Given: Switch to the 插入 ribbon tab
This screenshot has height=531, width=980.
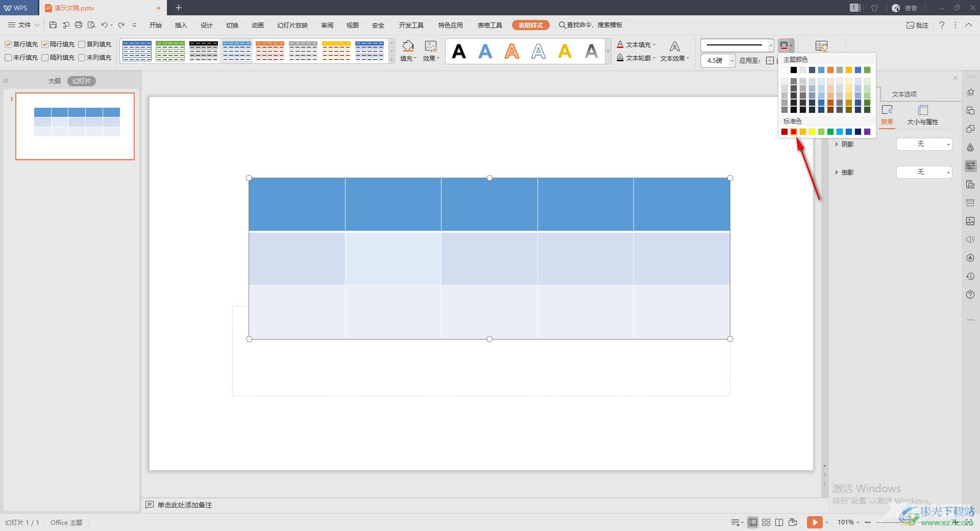Looking at the screenshot, I should [181, 25].
